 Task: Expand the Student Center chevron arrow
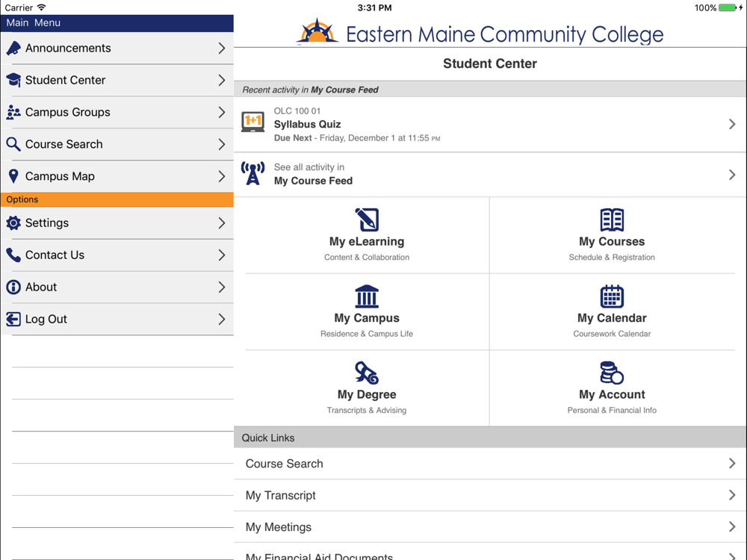222,80
